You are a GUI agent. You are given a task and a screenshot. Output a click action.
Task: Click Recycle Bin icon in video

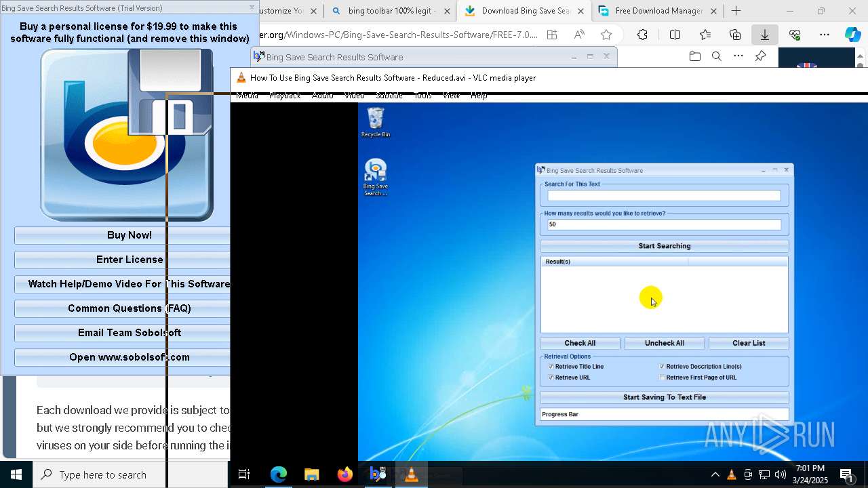(x=375, y=122)
